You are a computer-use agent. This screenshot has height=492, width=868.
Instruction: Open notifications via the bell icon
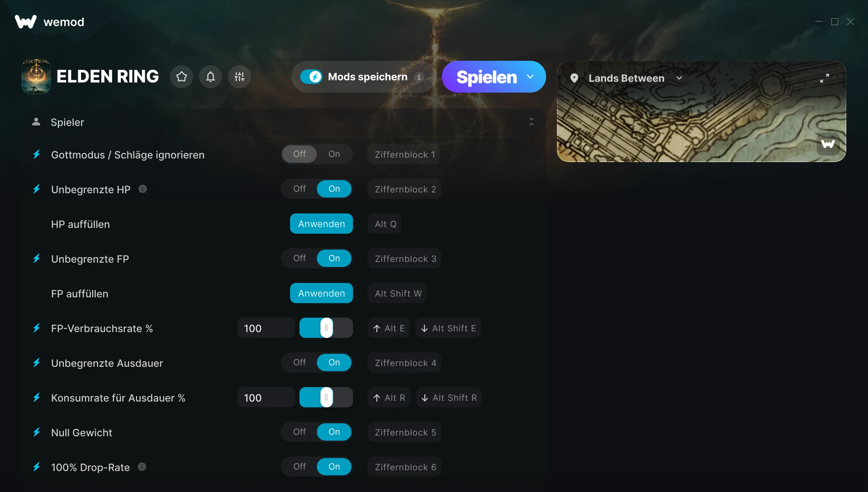pos(210,77)
